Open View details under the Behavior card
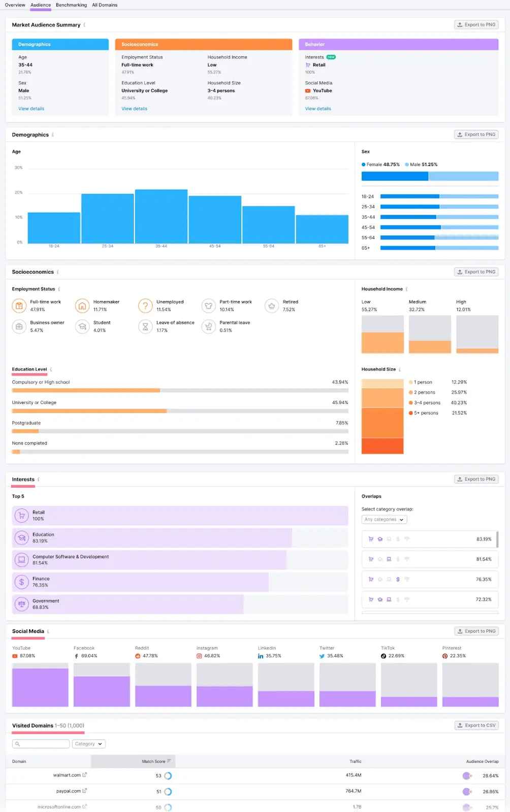This screenshot has width=510, height=812. (x=318, y=109)
